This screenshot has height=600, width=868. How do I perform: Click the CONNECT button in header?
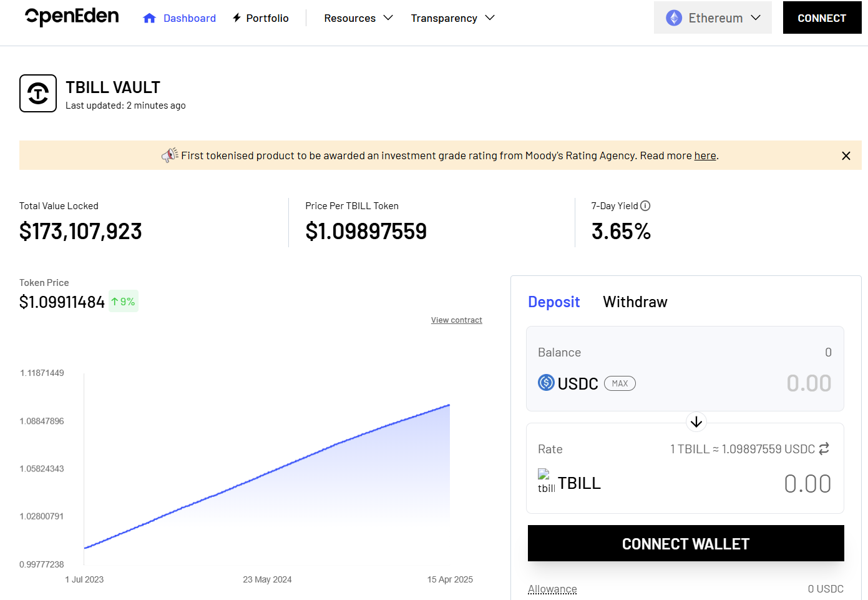click(822, 17)
